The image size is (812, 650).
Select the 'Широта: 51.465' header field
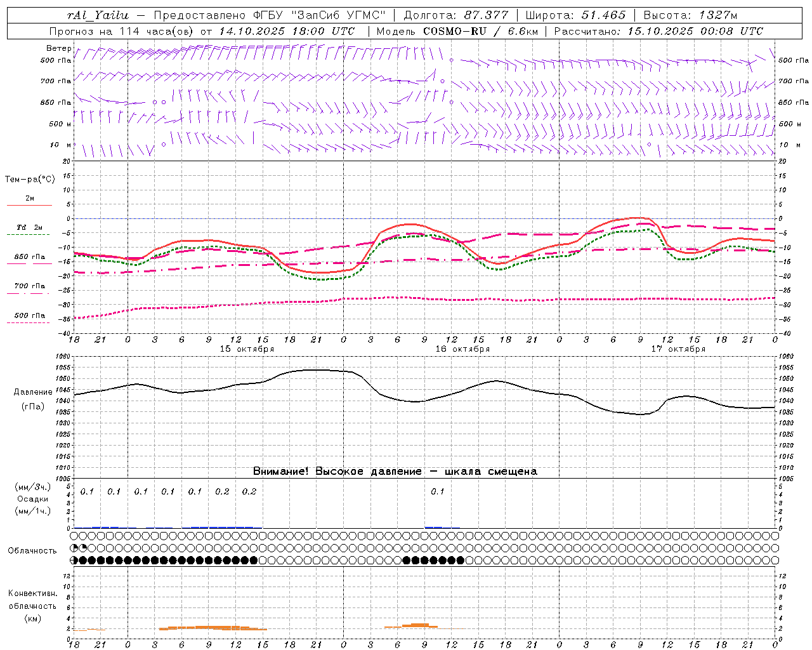576,16
